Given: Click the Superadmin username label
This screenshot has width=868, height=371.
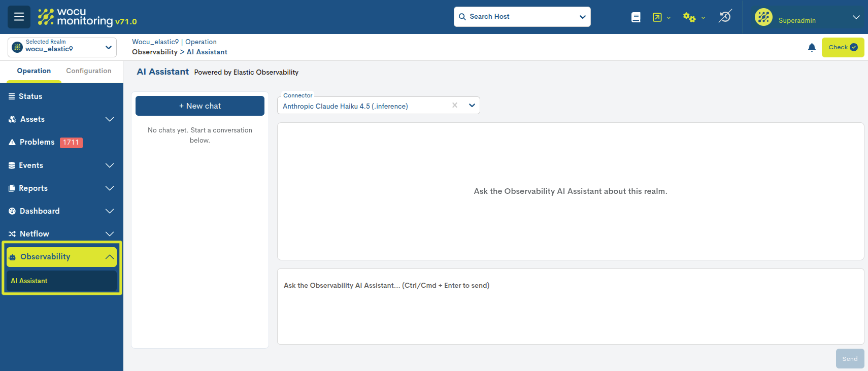Looking at the screenshot, I should (797, 21).
